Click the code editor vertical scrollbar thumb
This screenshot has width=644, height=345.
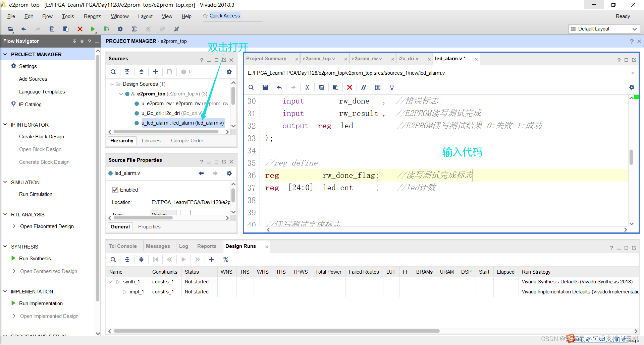(x=631, y=157)
